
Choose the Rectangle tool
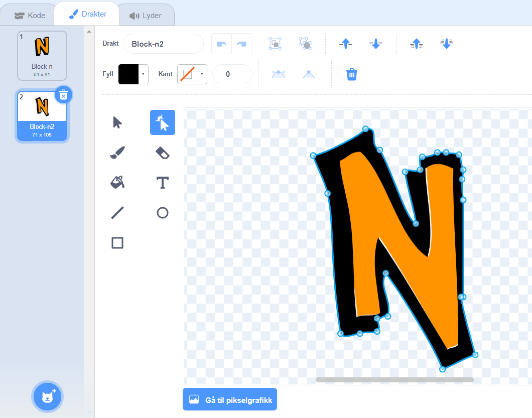(x=117, y=243)
